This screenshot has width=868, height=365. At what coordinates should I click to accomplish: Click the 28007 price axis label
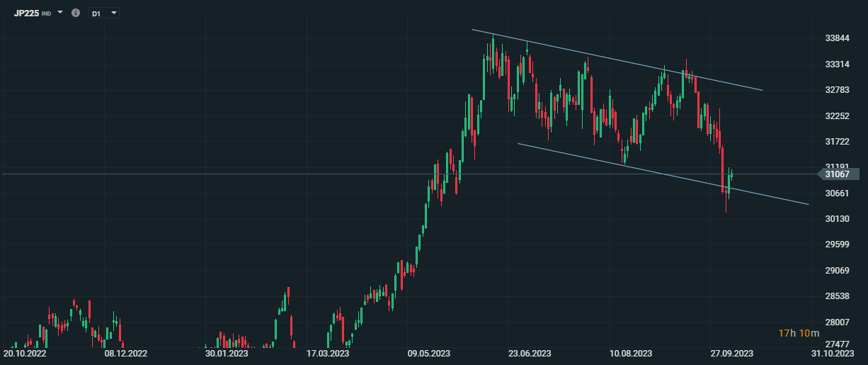click(x=837, y=322)
